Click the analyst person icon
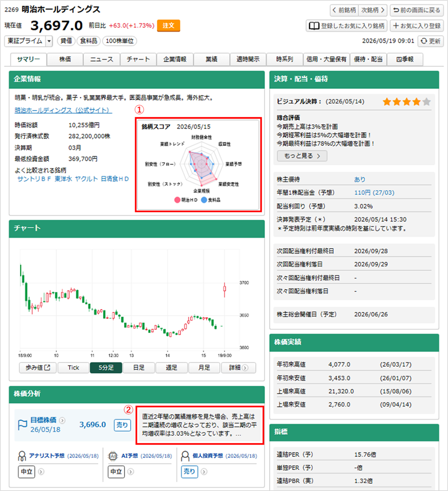Viewport: 448px width, 491px height. point(22,456)
